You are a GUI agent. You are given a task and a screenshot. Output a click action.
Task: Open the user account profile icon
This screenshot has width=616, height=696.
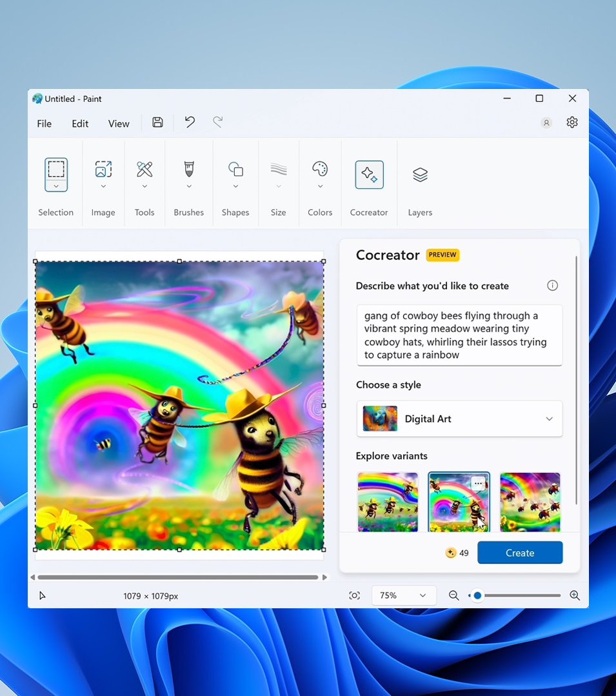point(547,123)
